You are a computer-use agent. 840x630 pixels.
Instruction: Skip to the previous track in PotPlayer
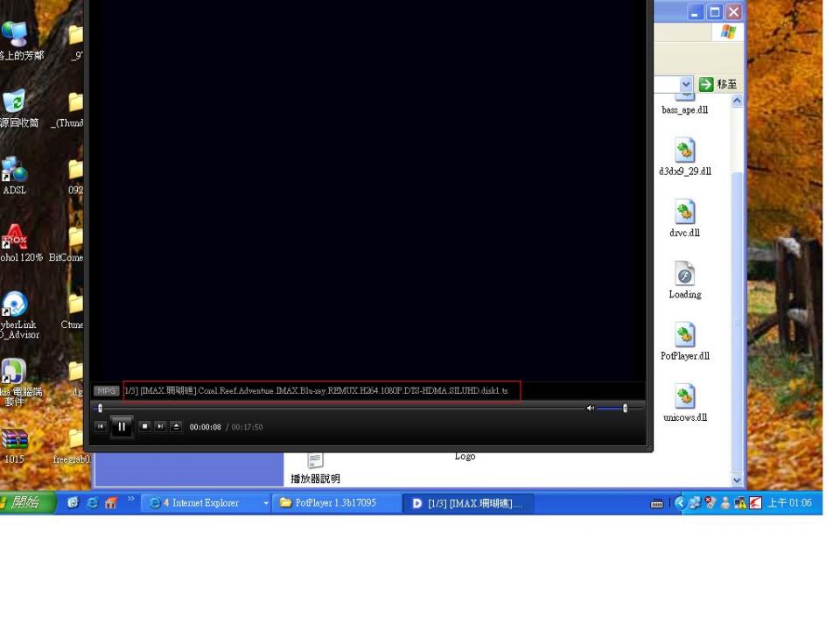click(x=100, y=426)
